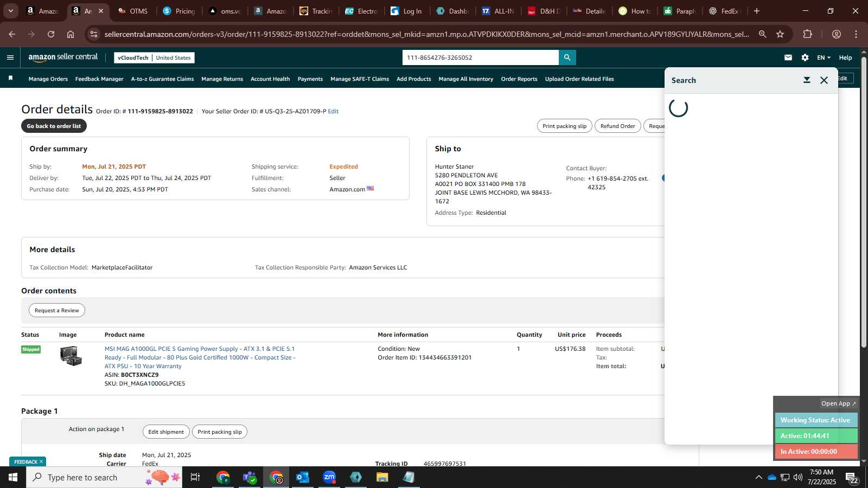This screenshot has width=868, height=488.
Task: Click browser back arrow
Action: click(12, 34)
